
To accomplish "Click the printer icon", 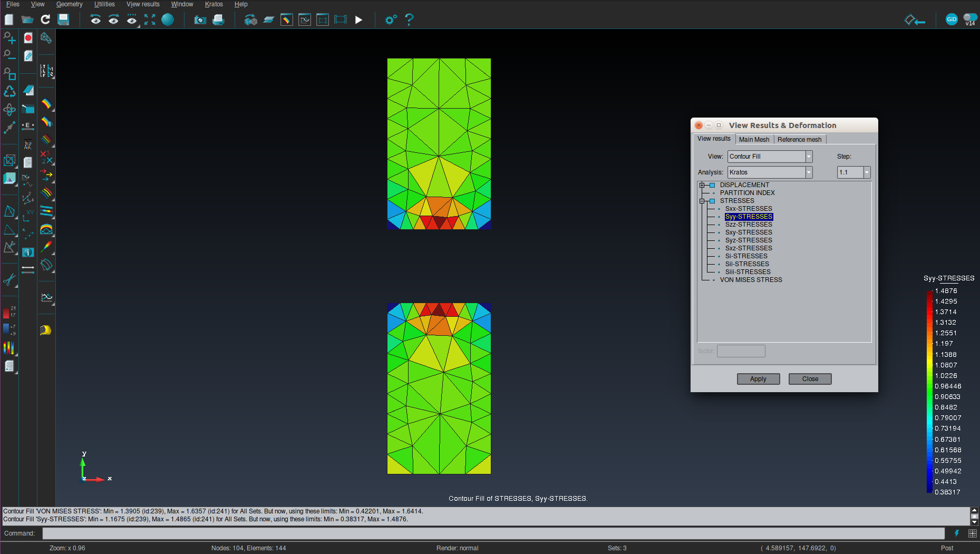I will click(218, 20).
